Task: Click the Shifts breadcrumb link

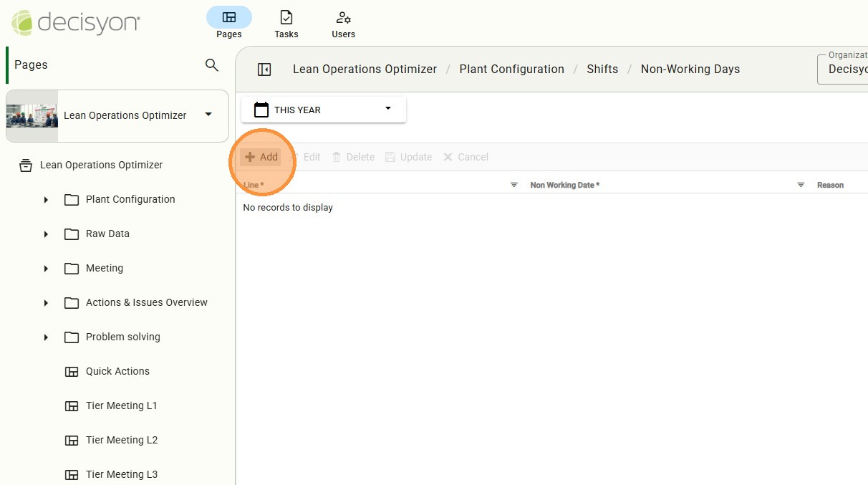Action: [x=602, y=69]
